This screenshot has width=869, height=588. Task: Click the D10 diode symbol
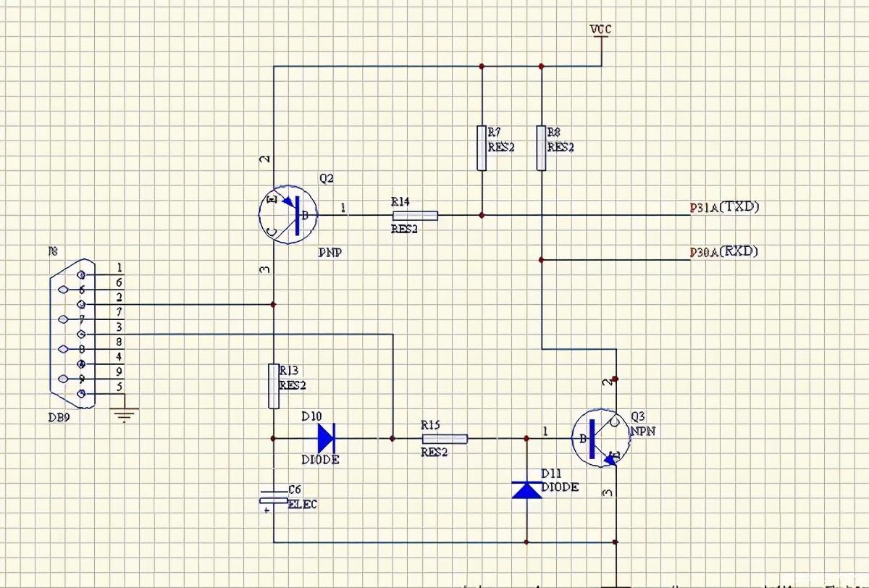click(325, 438)
